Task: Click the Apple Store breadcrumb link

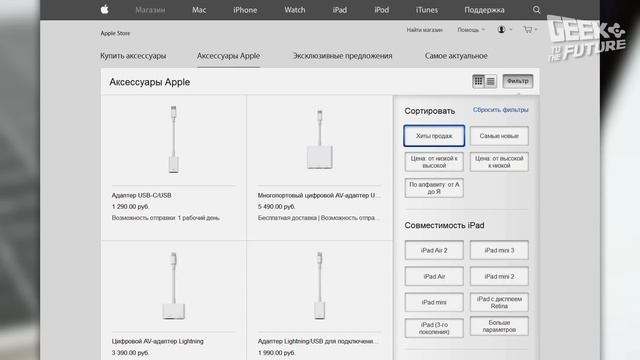Action: 115,33
